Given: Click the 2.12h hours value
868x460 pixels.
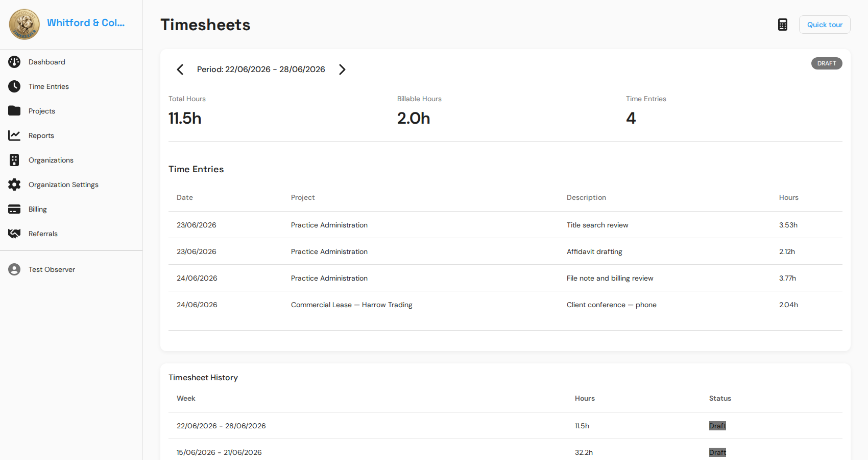Looking at the screenshot, I should coord(787,251).
